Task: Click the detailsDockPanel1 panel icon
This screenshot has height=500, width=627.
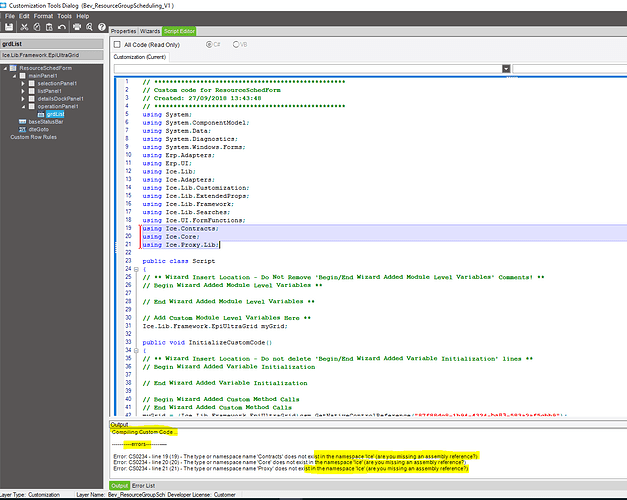Action: 32,98
